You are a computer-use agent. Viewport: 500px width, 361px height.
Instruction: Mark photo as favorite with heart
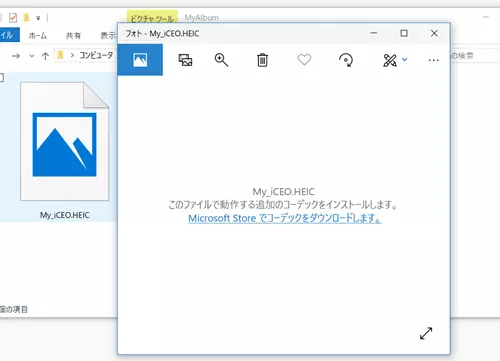point(304,60)
